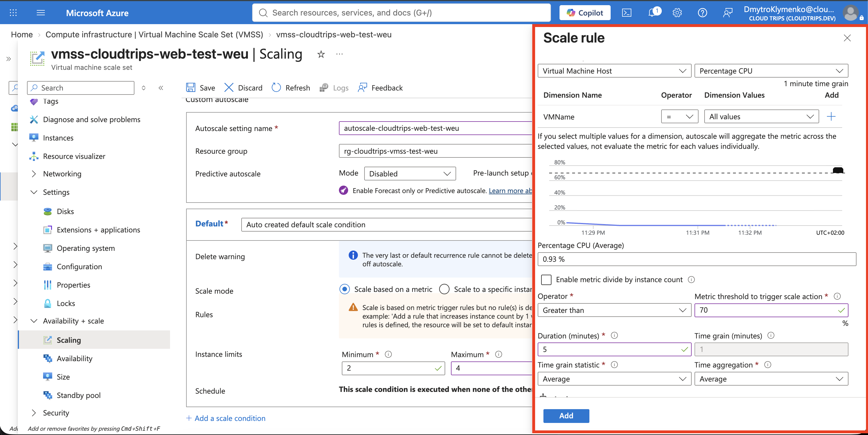
Task: Show info for Metric threshold
Action: coord(837,296)
